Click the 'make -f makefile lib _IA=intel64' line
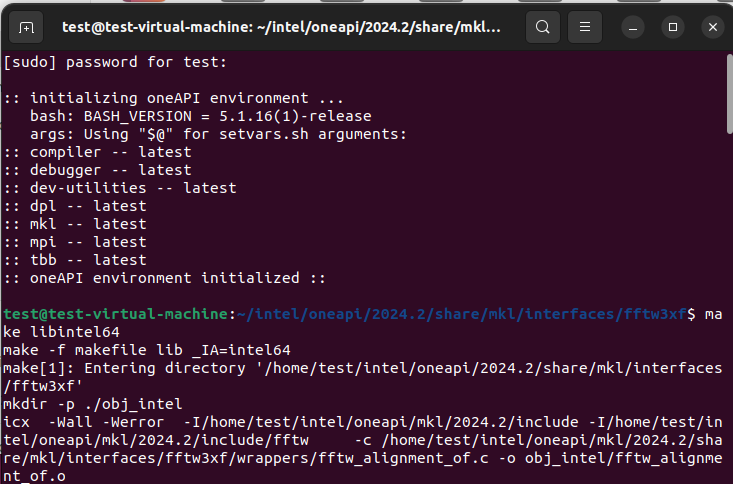This screenshot has height=484, width=733. [147, 350]
